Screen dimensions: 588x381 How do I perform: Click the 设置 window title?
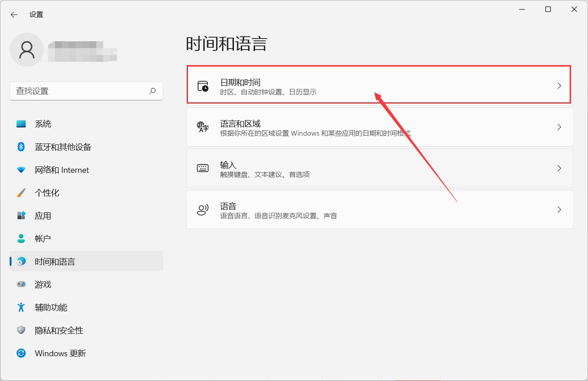click(x=36, y=15)
